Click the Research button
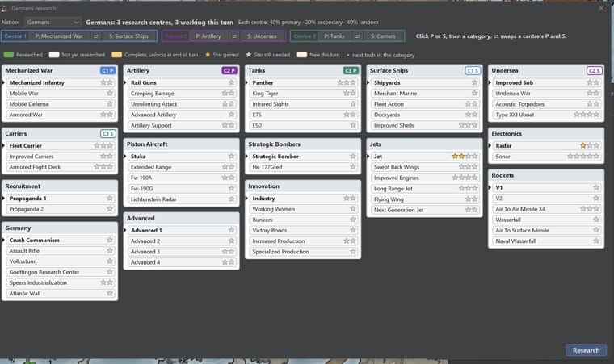This screenshot has height=364, width=614. point(586,350)
